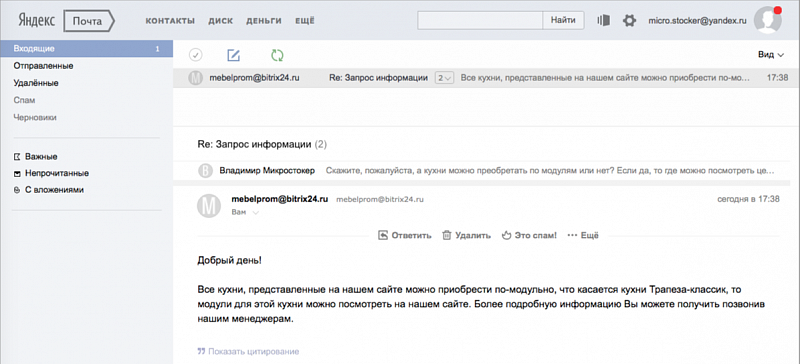Open the user avatar in the header
Screen dimensions: 800x364
(768, 21)
